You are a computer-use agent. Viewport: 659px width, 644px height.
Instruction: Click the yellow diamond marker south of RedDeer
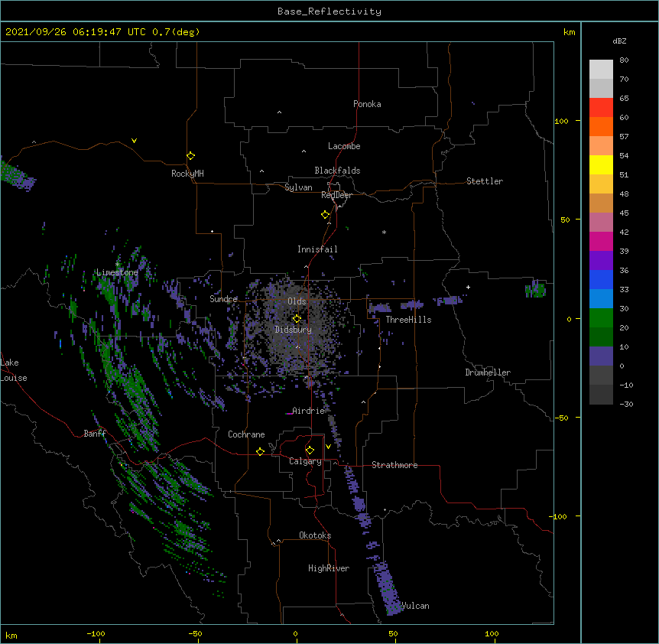pos(325,215)
